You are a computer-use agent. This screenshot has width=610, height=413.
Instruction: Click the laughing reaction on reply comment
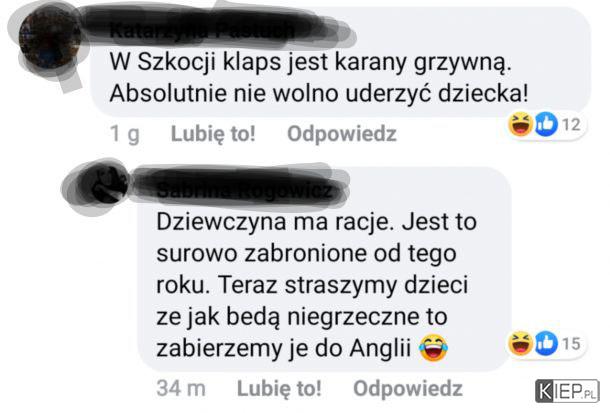520,343
